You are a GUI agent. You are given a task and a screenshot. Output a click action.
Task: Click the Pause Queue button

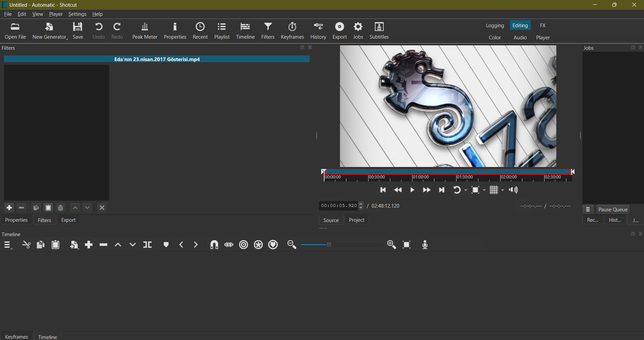tap(613, 210)
